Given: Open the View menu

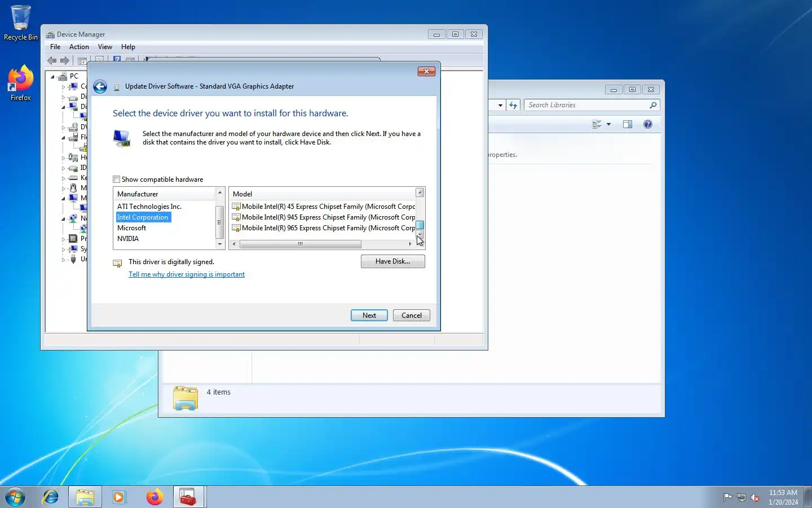Looking at the screenshot, I should tap(105, 47).
